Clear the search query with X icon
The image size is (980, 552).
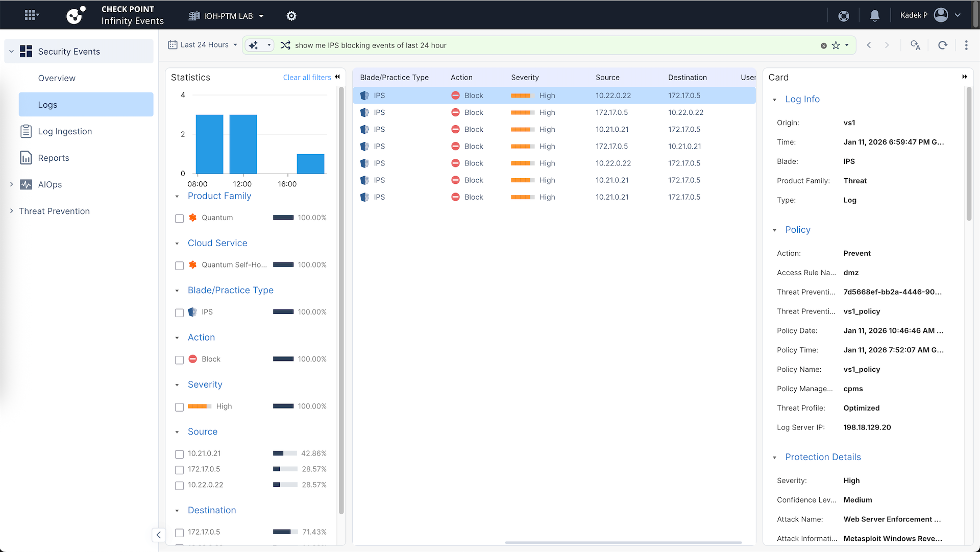coord(823,45)
